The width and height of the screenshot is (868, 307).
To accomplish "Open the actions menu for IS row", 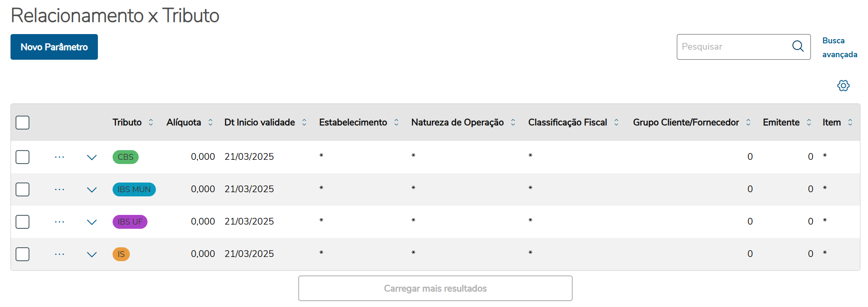I will [60, 254].
